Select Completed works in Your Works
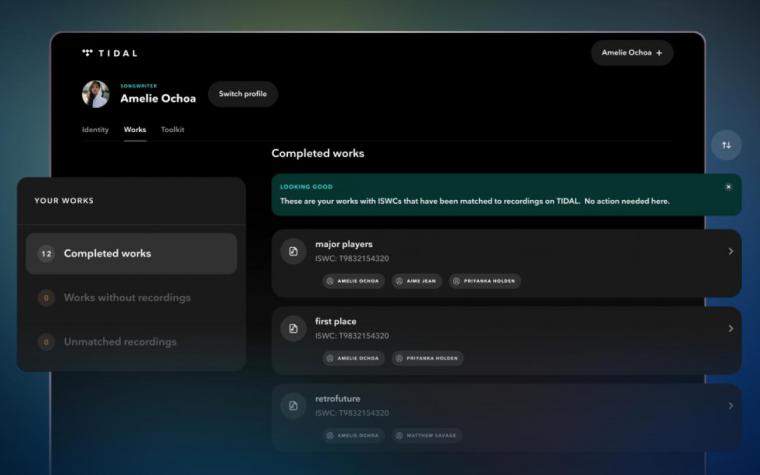The height and width of the screenshot is (475, 760). click(x=131, y=253)
